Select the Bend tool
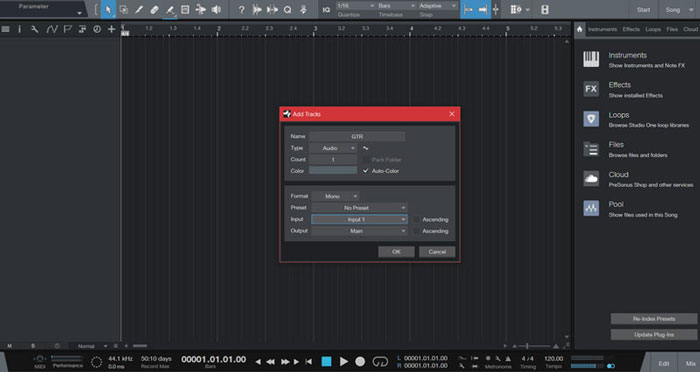This screenshot has height=372, width=700. coord(200,9)
